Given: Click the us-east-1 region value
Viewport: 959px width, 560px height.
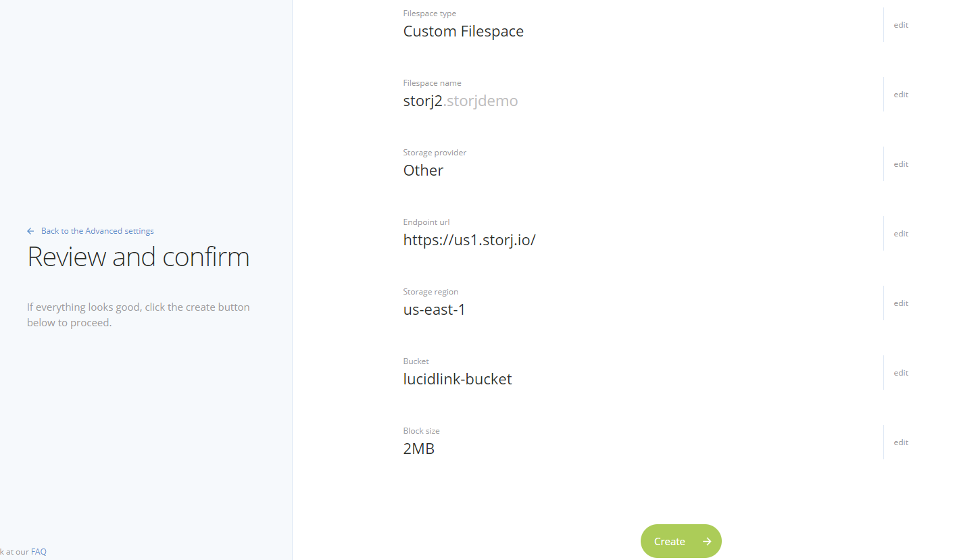Looking at the screenshot, I should (x=435, y=309).
